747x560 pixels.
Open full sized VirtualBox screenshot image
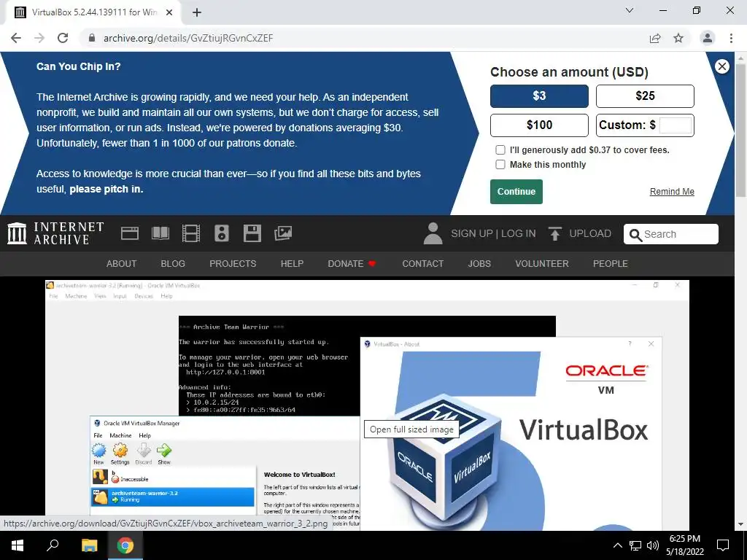(x=368, y=405)
